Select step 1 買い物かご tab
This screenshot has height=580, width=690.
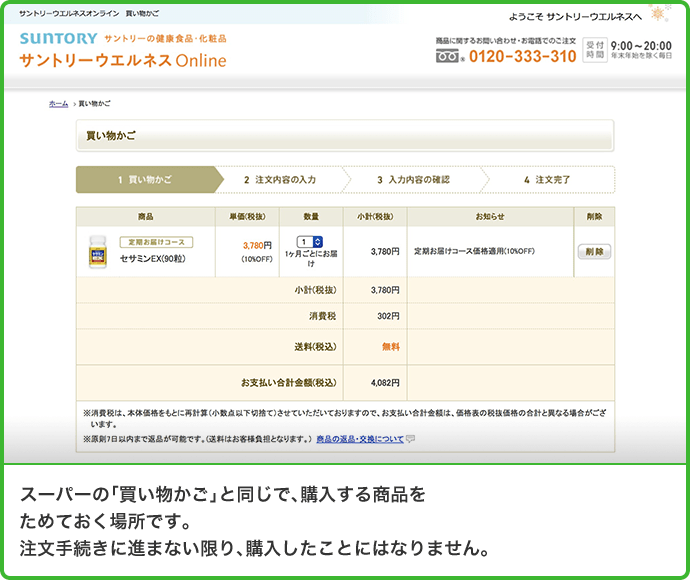(150, 180)
